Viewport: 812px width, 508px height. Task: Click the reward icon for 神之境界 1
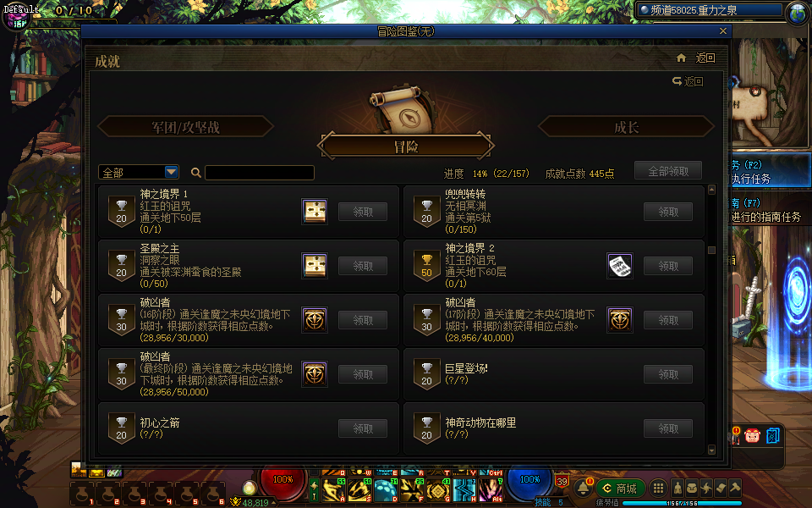(x=315, y=212)
